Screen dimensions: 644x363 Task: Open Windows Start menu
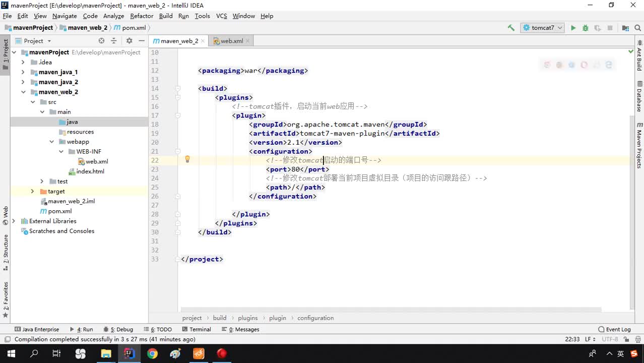point(11,353)
